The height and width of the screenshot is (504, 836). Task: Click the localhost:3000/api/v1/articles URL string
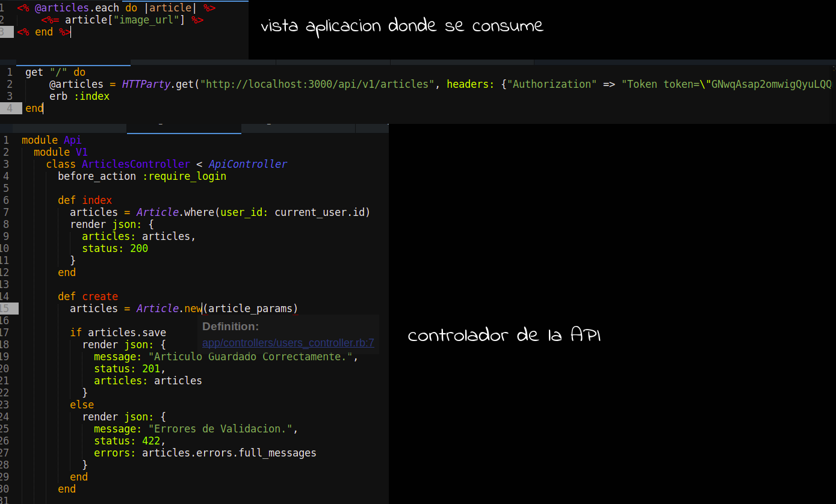(318, 84)
